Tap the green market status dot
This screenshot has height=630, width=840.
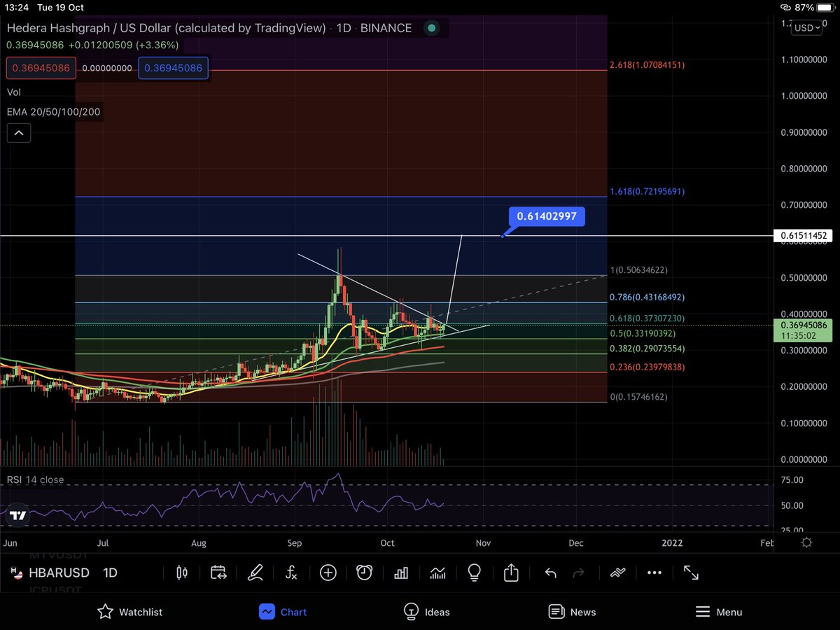(432, 28)
